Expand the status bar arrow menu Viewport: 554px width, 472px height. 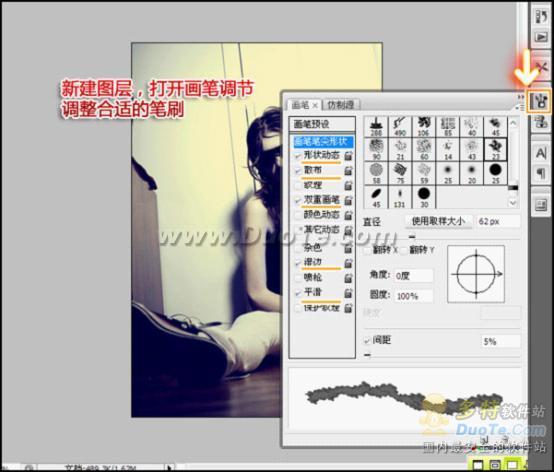pos(171,468)
